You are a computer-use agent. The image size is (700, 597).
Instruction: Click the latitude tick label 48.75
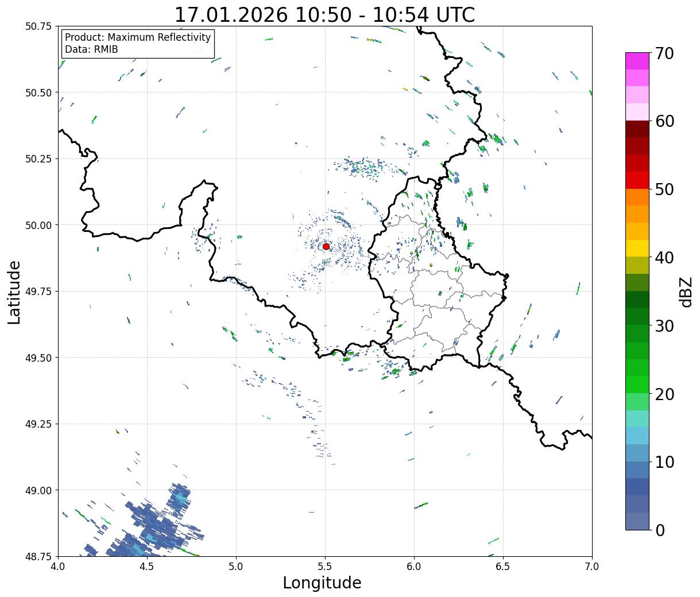coord(38,556)
